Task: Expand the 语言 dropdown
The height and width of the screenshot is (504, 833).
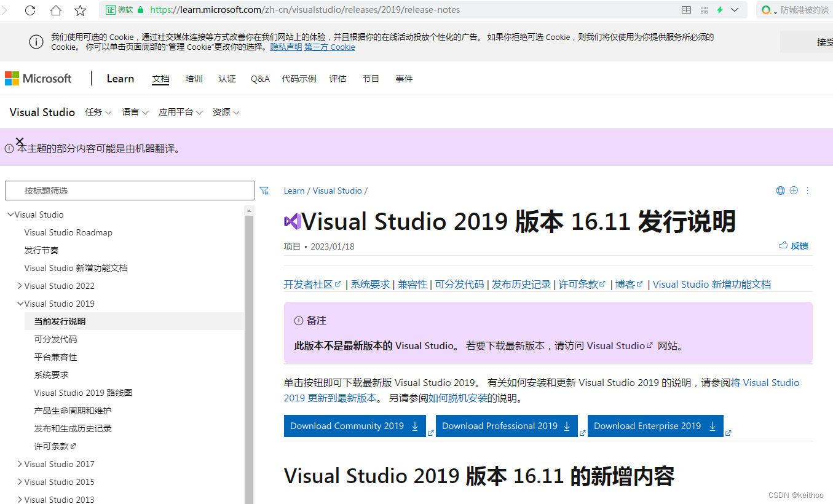Action: pyautogui.click(x=135, y=112)
